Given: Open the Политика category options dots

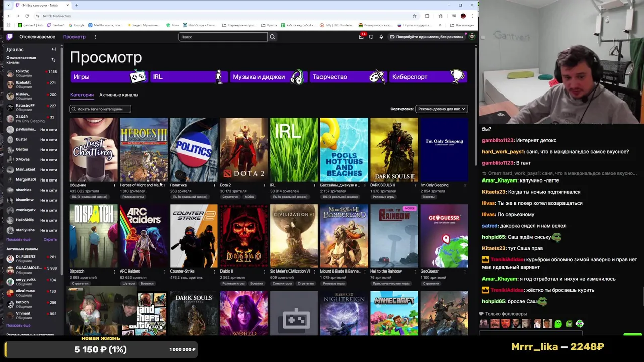Looking at the screenshot, I should tap(214, 185).
